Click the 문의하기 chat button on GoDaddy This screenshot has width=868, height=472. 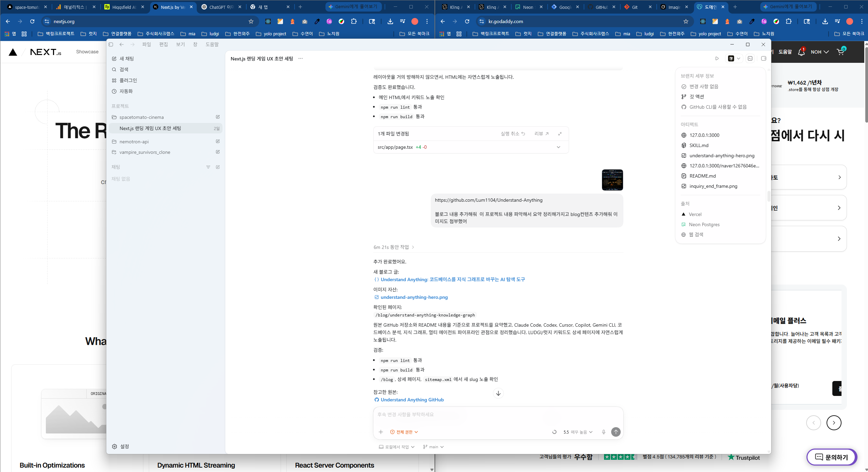pos(832,457)
